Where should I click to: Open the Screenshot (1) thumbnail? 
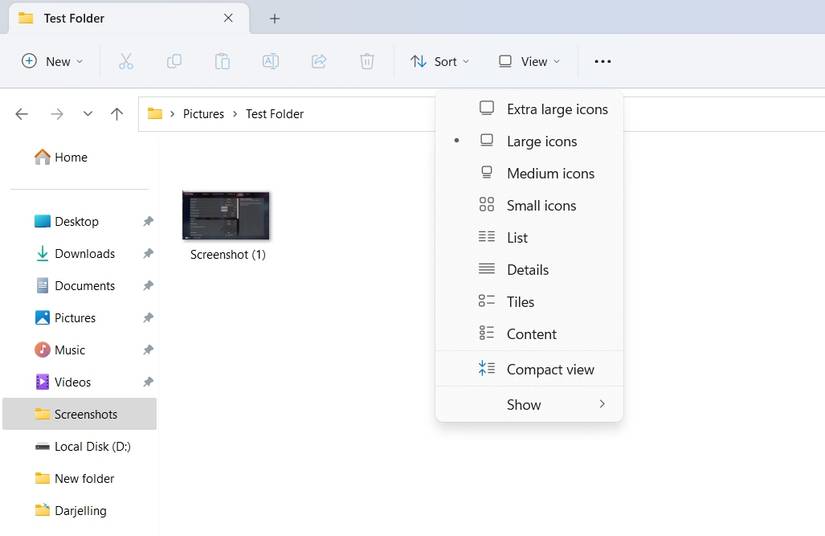point(226,216)
